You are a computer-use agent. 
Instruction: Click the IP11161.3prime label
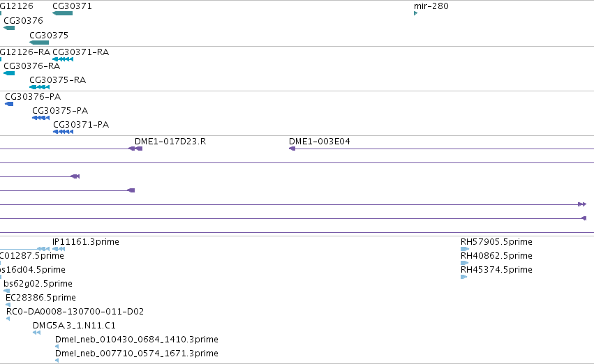[86, 241]
